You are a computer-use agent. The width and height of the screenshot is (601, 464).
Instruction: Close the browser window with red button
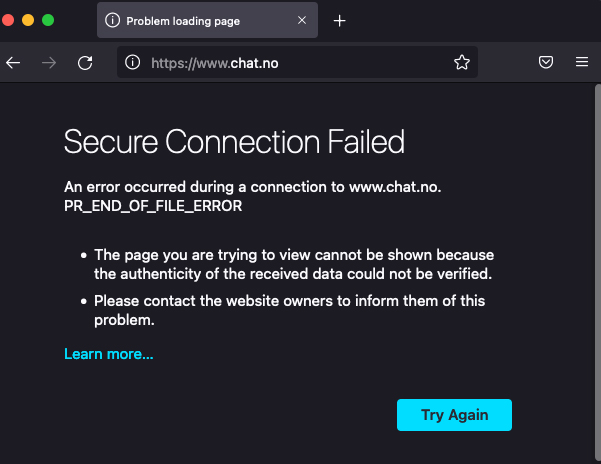(9, 20)
